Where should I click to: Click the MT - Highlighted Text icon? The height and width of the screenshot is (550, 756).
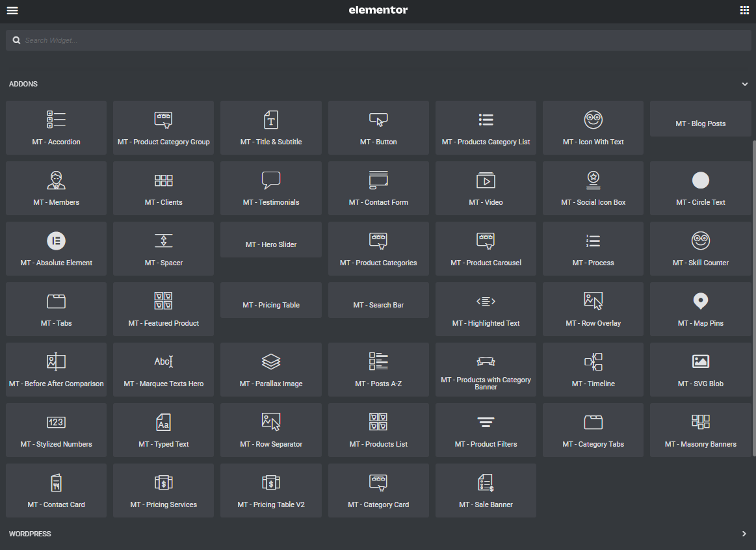(486, 301)
